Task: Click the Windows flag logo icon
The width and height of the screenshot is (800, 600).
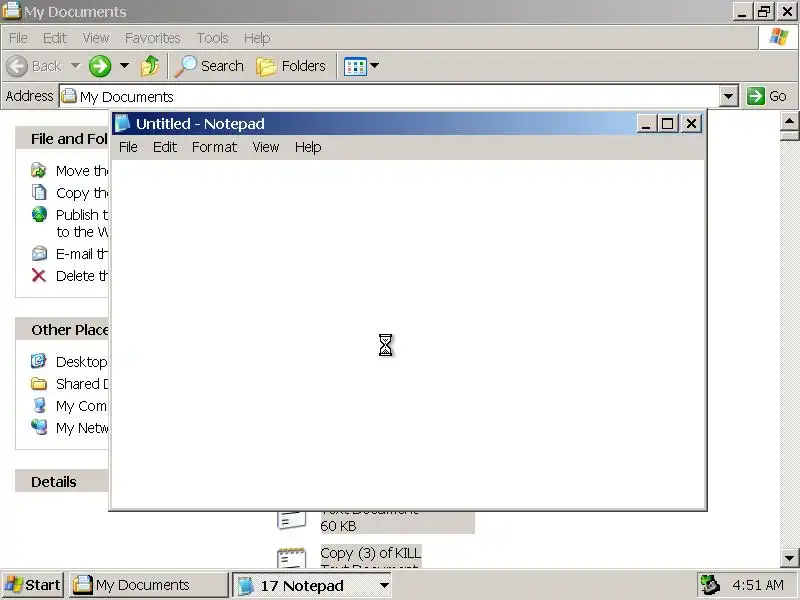Action: pos(779,37)
